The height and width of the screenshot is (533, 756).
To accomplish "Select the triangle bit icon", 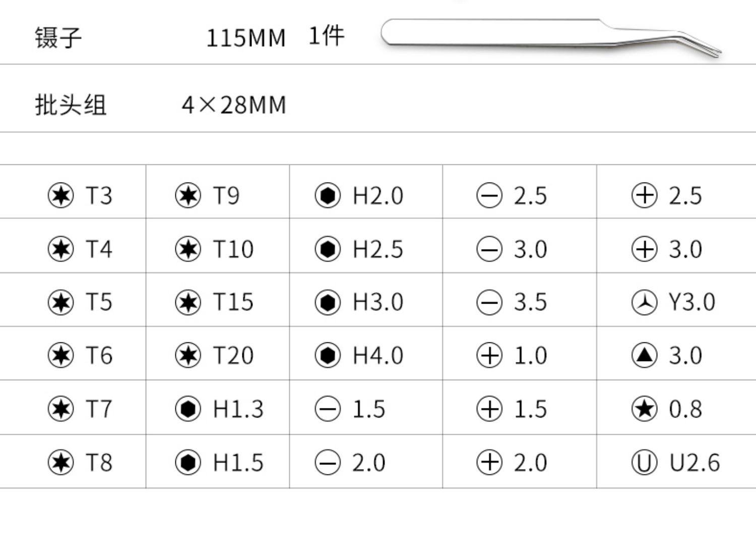I will coord(644,356).
